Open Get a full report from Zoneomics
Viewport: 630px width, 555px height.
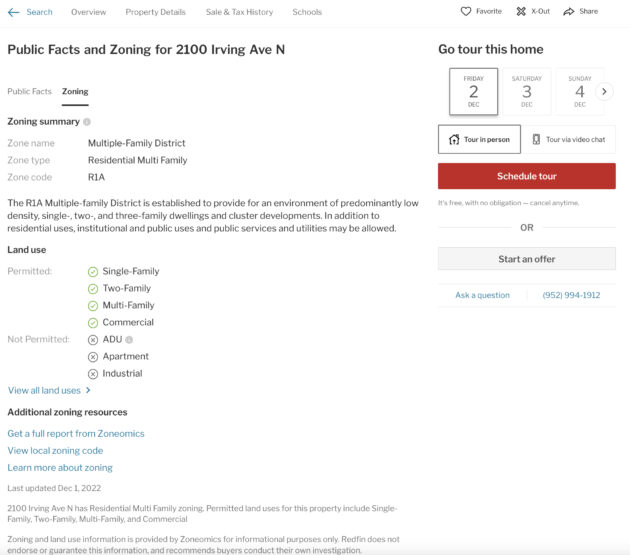tap(76, 434)
